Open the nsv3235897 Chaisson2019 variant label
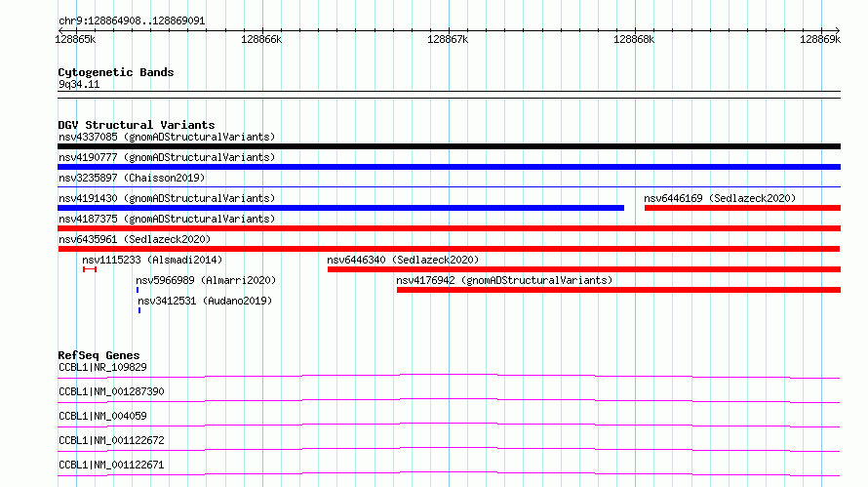 point(132,178)
